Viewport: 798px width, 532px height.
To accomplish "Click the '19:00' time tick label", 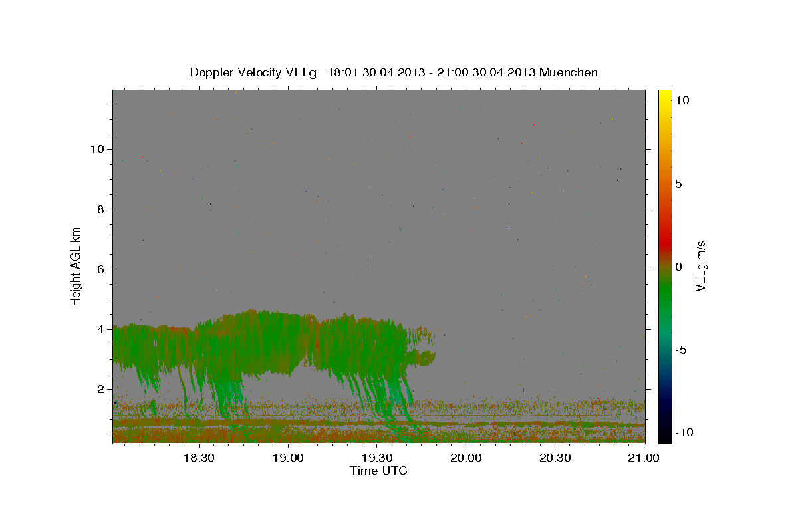I will (x=287, y=458).
